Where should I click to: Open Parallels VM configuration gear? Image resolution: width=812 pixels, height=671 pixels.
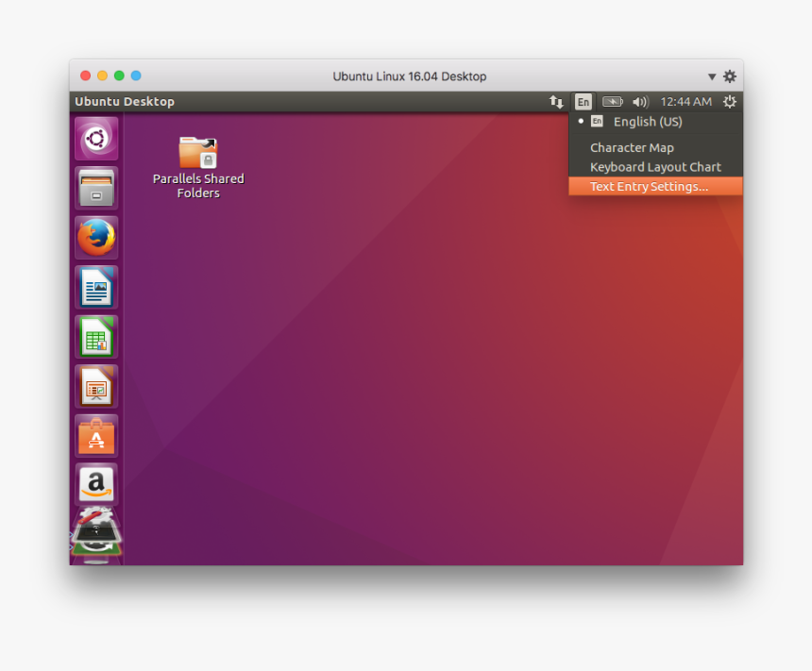(x=730, y=76)
